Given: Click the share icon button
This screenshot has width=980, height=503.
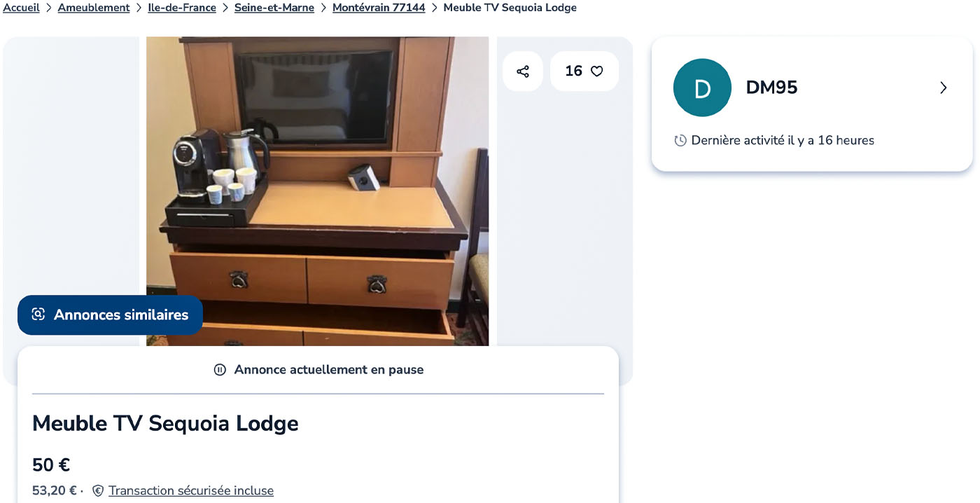Looking at the screenshot, I should pyautogui.click(x=523, y=71).
